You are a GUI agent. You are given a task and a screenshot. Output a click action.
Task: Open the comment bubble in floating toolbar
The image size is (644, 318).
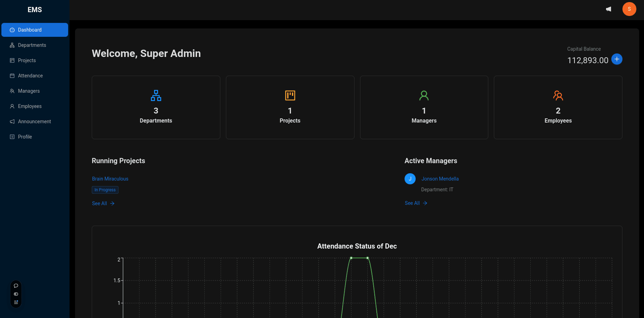(16, 286)
